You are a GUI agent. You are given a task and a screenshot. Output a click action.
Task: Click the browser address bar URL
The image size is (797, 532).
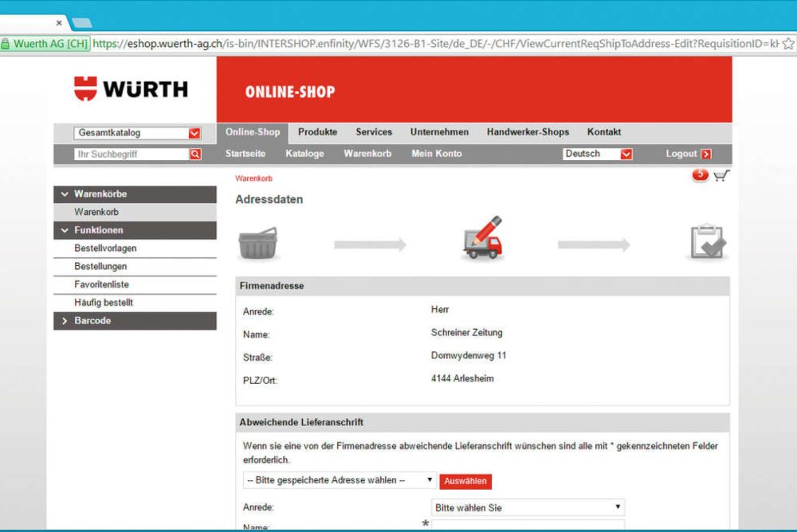tap(436, 44)
